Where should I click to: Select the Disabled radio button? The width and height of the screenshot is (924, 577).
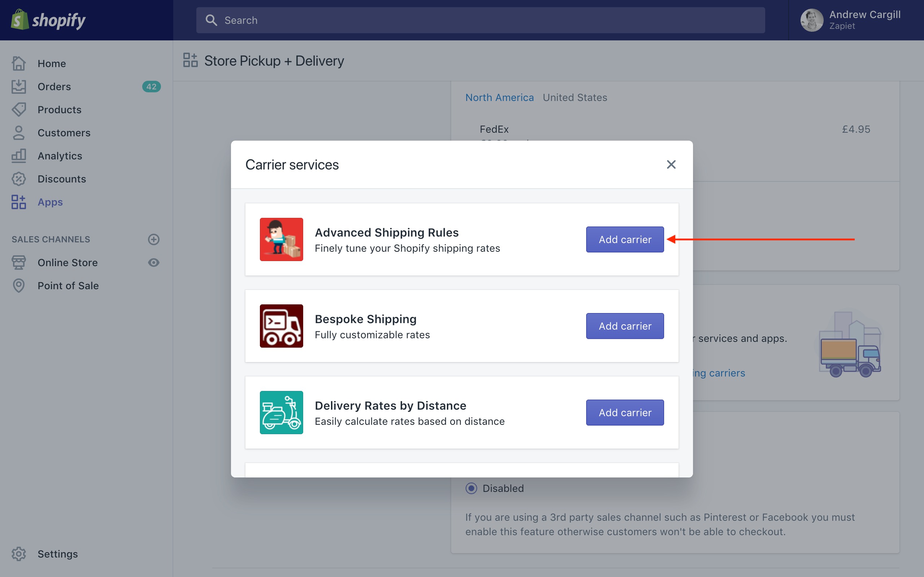(471, 488)
